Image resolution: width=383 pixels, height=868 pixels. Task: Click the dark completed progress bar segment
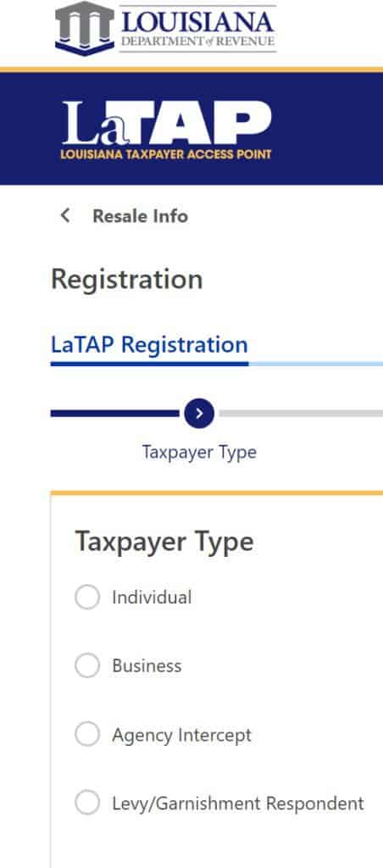coord(114,413)
